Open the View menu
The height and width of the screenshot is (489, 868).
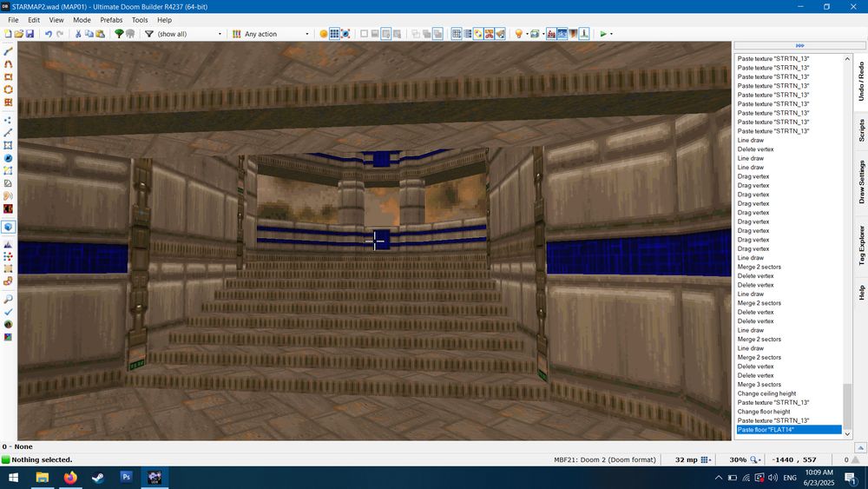(x=56, y=19)
